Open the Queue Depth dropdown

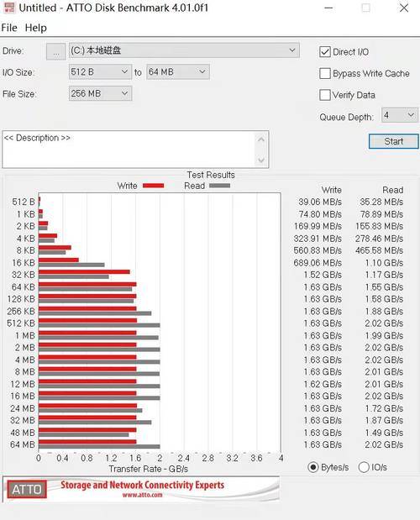pos(400,115)
